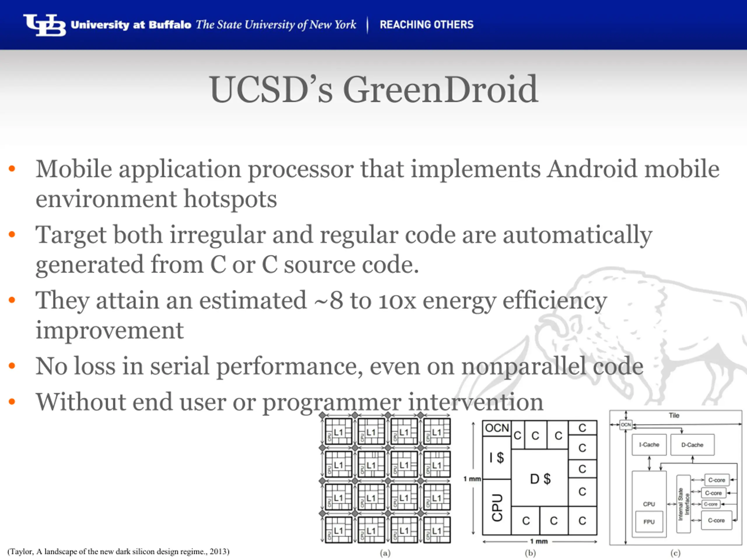This screenshot has height=560, width=747.
Task: Click the vertical '1 mm' dimension label
Action: click(472, 479)
